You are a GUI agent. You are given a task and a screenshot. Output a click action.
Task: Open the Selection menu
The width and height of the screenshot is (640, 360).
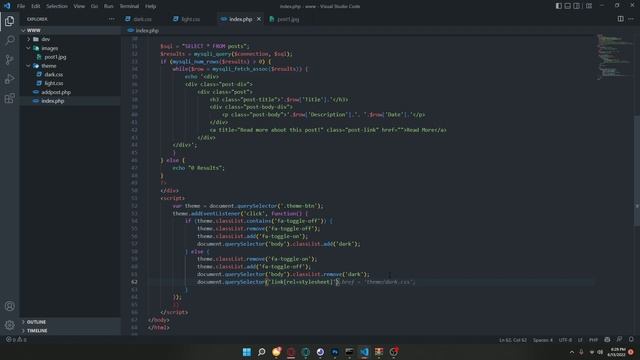click(x=57, y=6)
